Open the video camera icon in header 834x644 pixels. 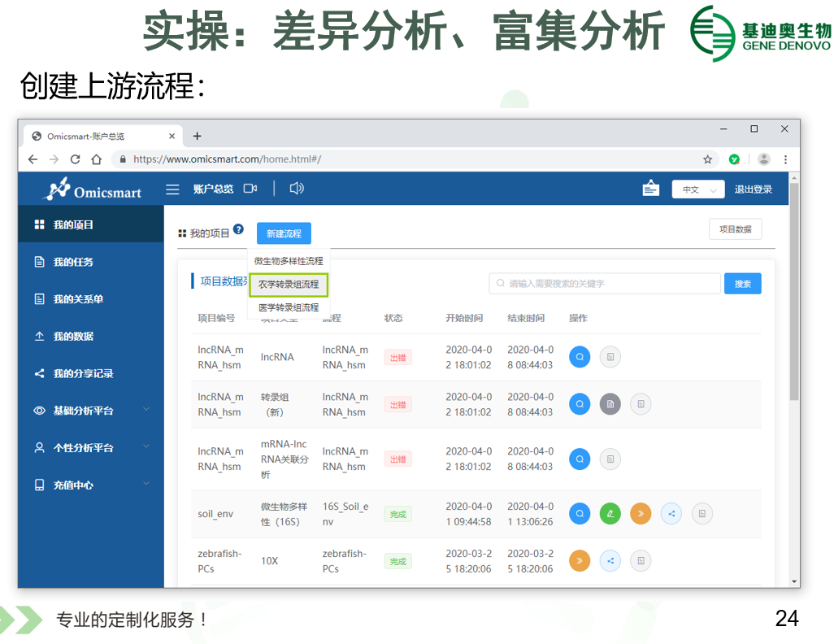point(250,189)
